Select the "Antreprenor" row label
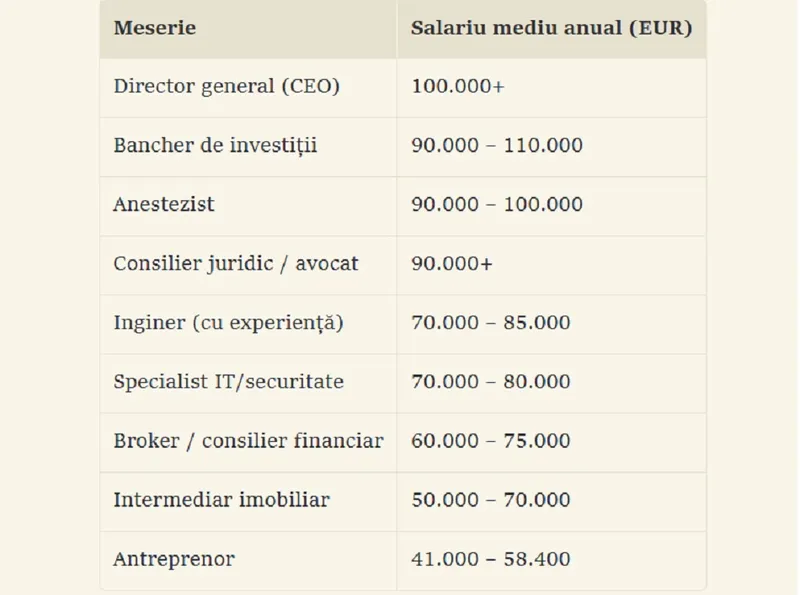This screenshot has height=595, width=800. pyautogui.click(x=174, y=559)
